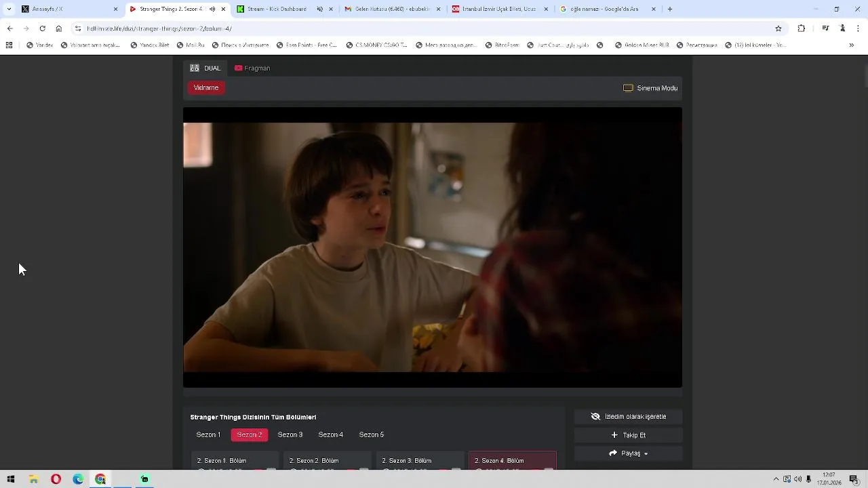Bookmark this page with star icon
Image resolution: width=868 pixels, height=488 pixels.
778,28
